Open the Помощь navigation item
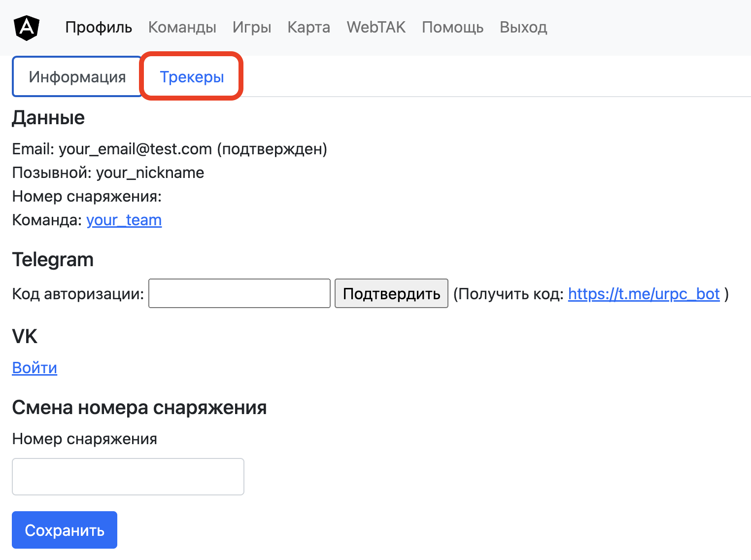The image size is (751, 560). point(452,28)
